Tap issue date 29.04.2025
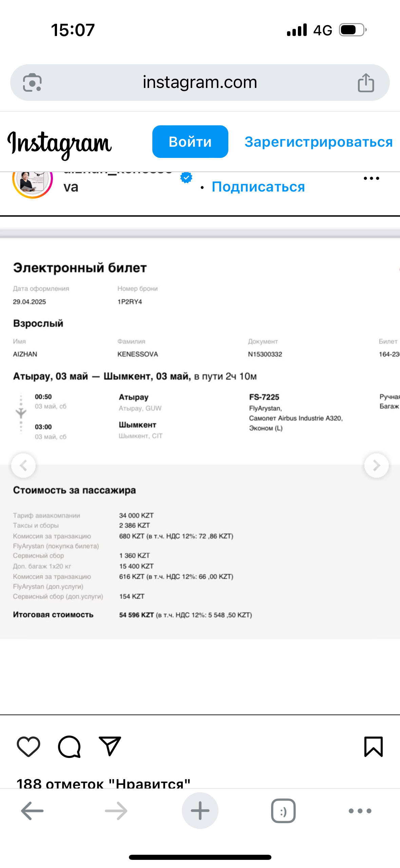 (29, 302)
